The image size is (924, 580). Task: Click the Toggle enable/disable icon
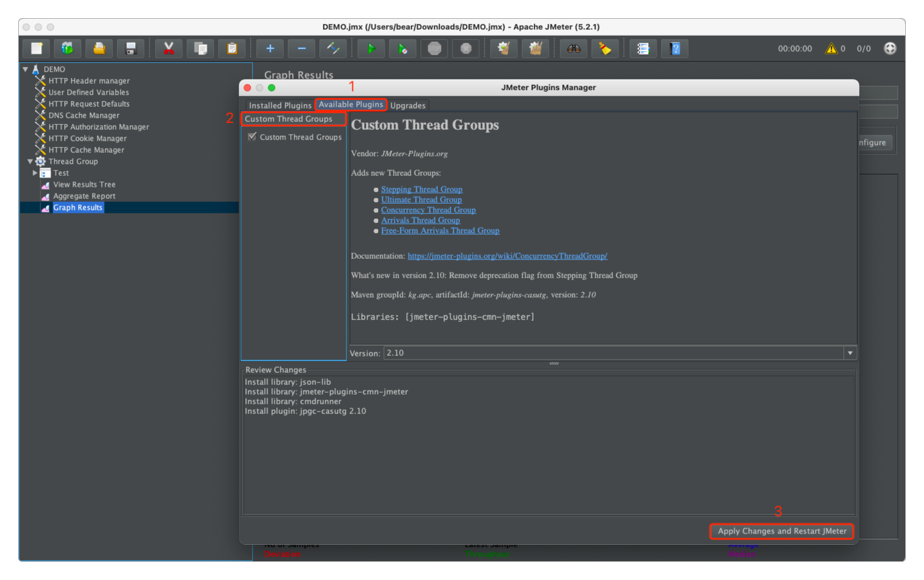tap(333, 48)
